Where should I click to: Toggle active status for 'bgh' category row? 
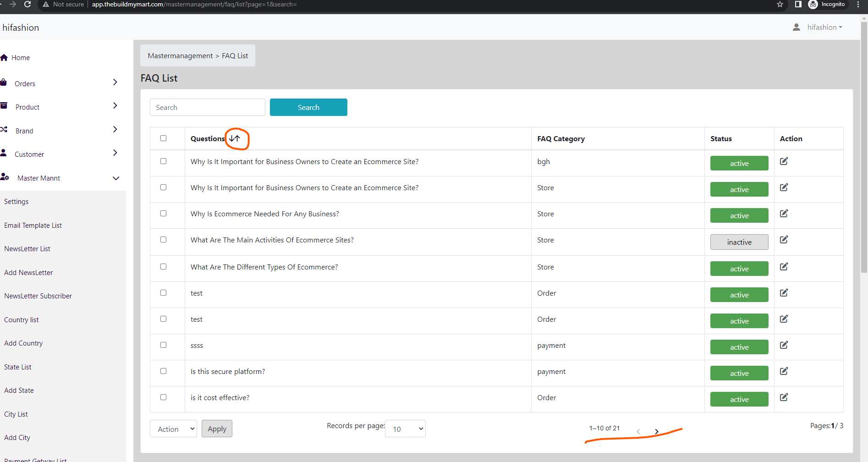[739, 163]
